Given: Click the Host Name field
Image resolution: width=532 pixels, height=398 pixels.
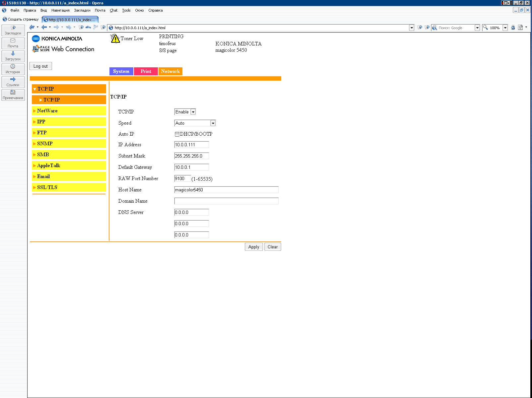Looking at the screenshot, I should (227, 190).
